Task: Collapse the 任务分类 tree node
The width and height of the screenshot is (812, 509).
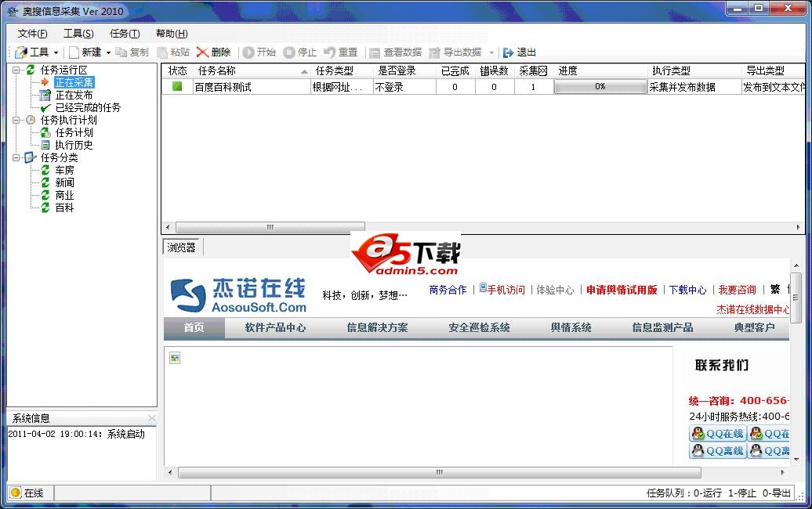Action: pos(16,157)
